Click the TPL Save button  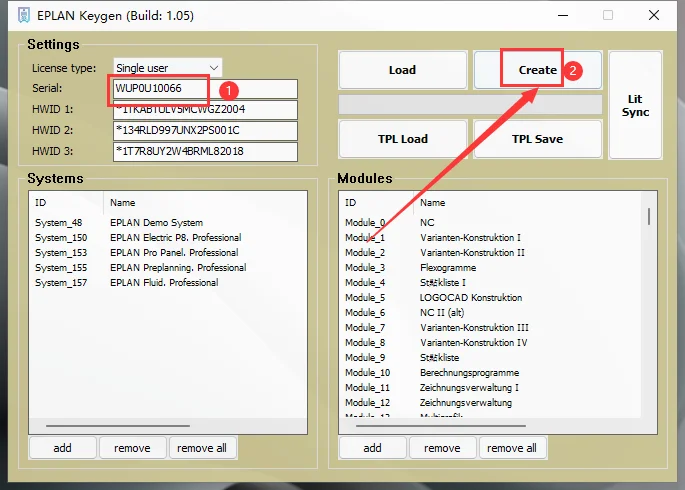537,139
